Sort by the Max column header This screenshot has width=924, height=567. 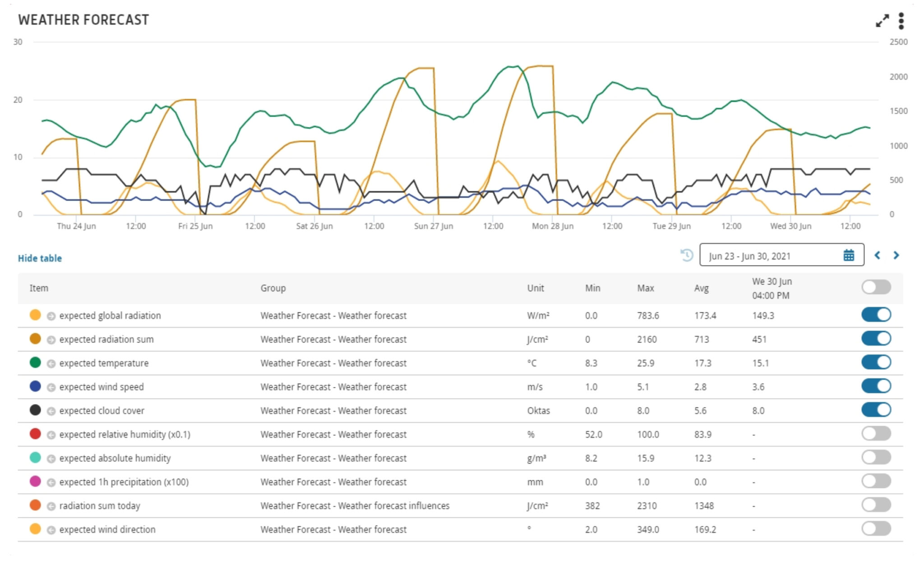[645, 288]
